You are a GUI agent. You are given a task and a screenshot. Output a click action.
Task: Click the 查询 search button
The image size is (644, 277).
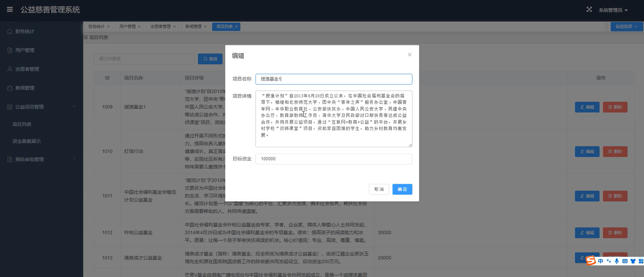click(210, 59)
